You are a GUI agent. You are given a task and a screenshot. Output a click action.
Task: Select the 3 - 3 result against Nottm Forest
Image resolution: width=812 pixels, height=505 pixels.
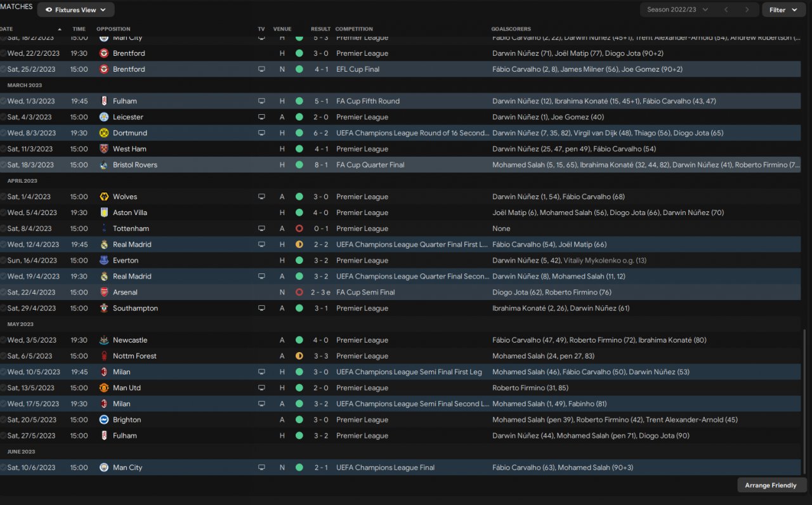320,356
